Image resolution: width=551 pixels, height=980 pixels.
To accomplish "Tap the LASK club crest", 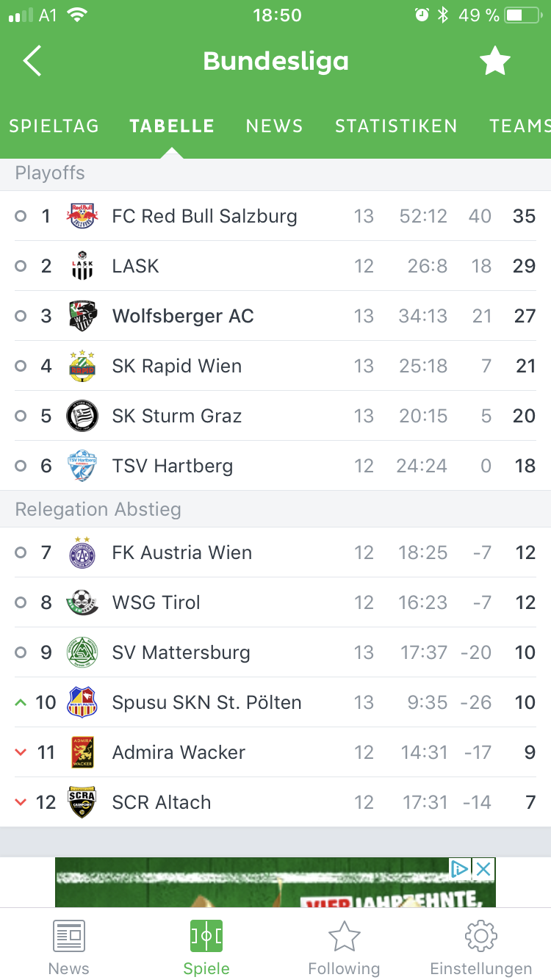I will (x=82, y=266).
